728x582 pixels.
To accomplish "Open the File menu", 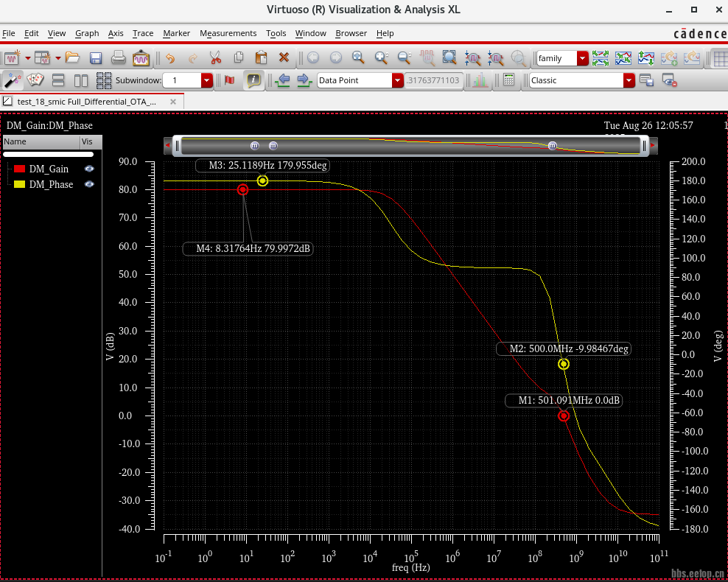I will point(9,33).
